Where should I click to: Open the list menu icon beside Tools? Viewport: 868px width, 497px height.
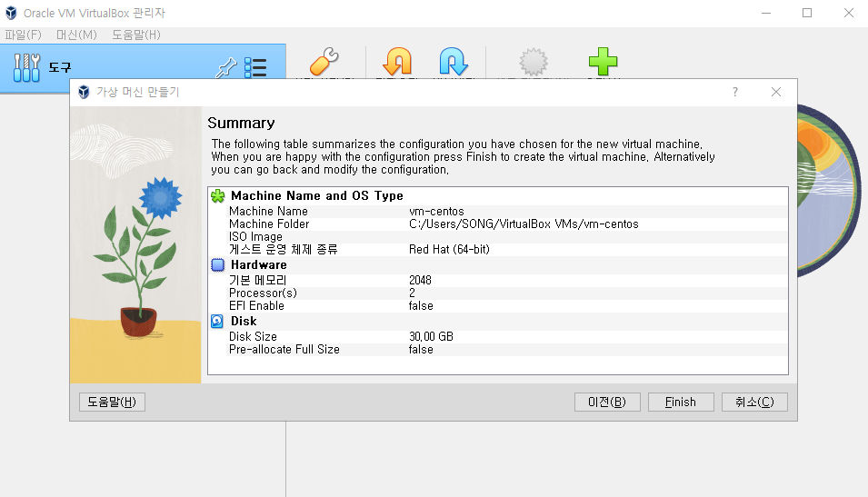click(255, 67)
